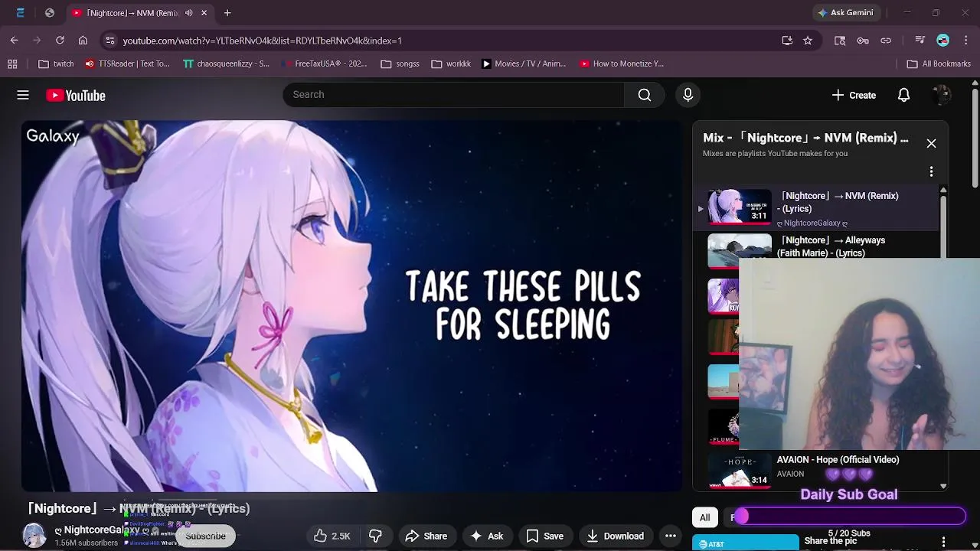Open the NightcoreGalaxy link in the playlist
The height and width of the screenshot is (551, 980).
[x=812, y=223]
